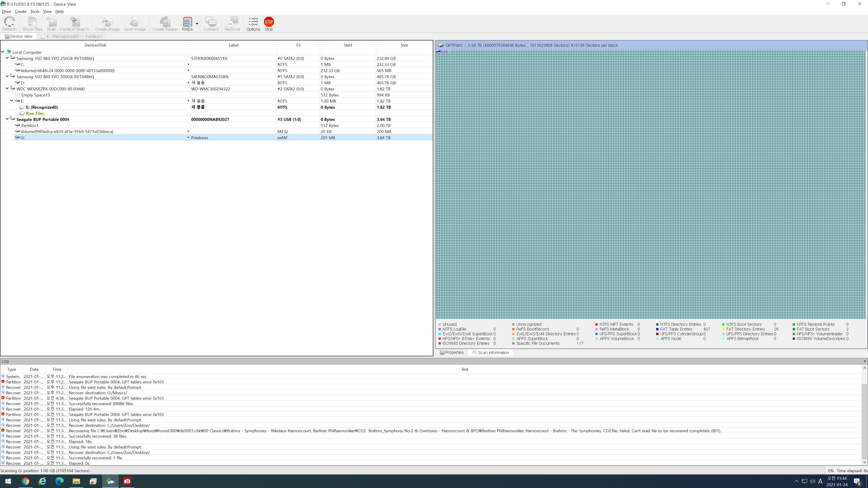This screenshot has width=868, height=488.
Task: Click the Stop scan icon
Action: click(x=269, y=24)
